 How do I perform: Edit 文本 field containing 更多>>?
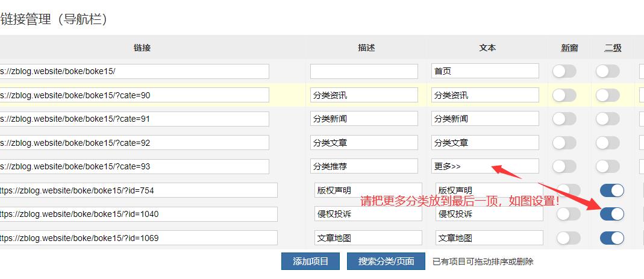pyautogui.click(x=485, y=166)
